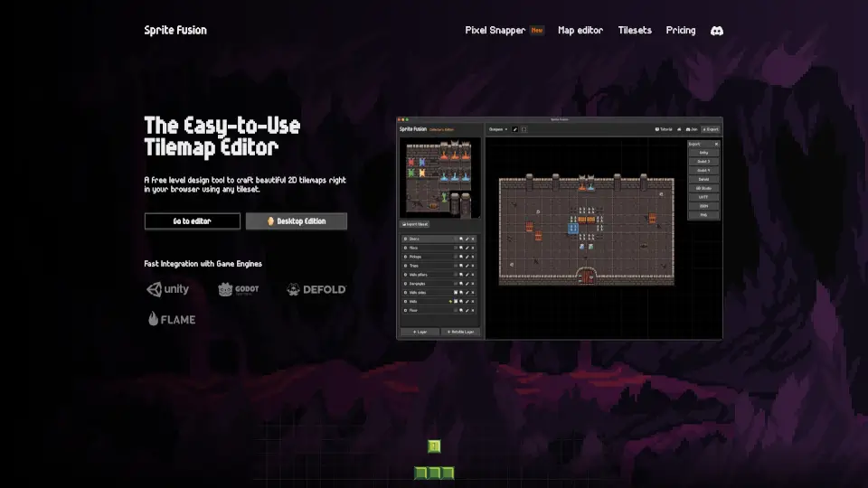Click the tileset thumbnail in editor preview
Image resolution: width=868 pixels, height=488 pixels.
439,178
